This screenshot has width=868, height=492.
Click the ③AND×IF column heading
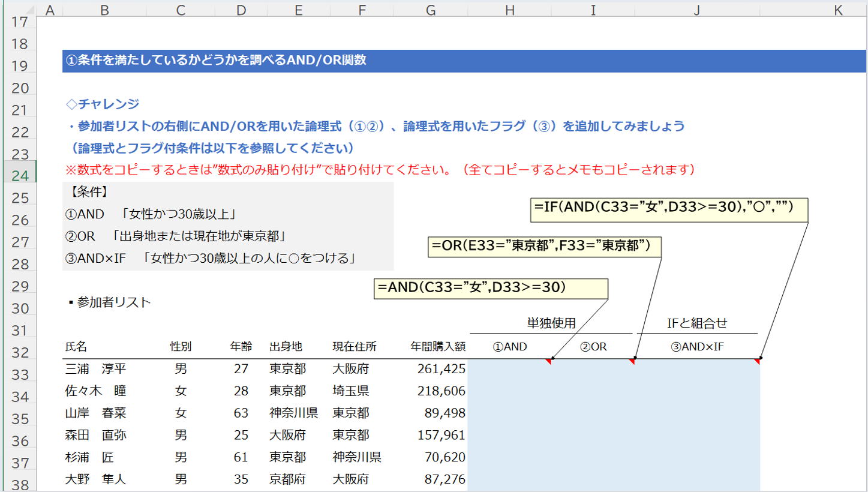coord(697,346)
